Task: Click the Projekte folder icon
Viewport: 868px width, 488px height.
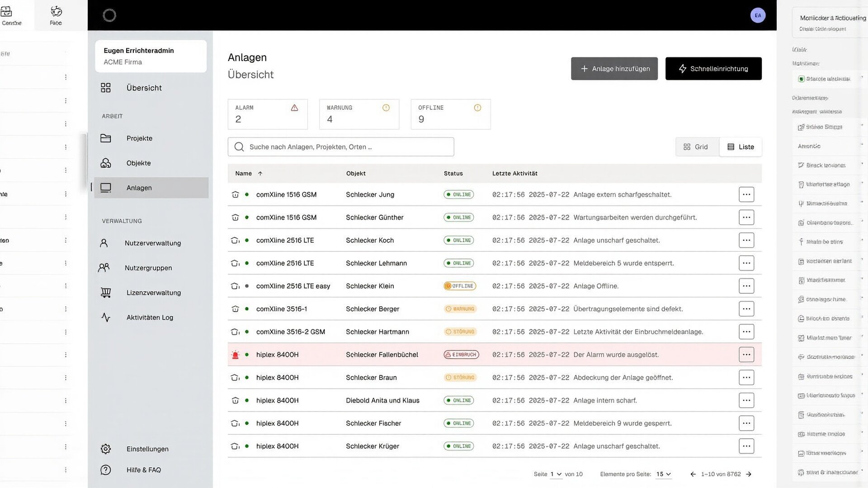Action: 105,138
